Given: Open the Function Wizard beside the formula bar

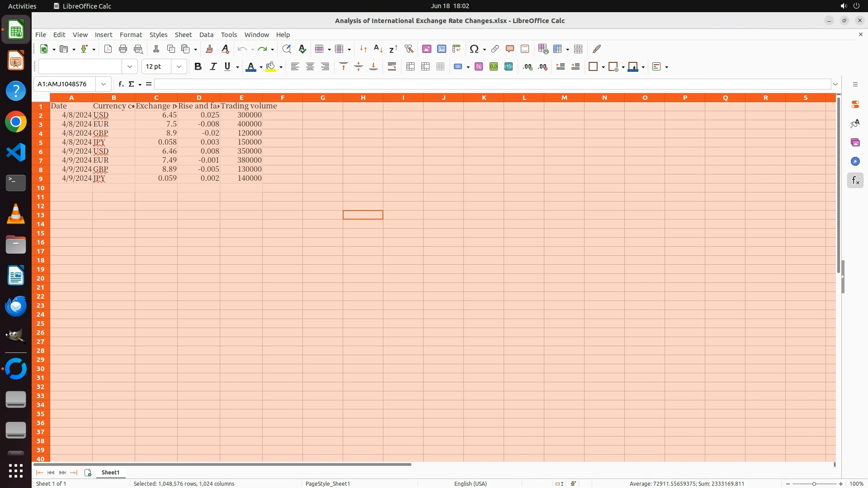Looking at the screenshot, I should point(121,84).
